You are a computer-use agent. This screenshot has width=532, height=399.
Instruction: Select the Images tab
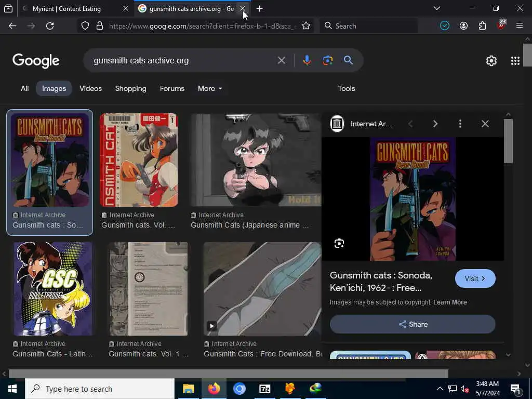tap(54, 88)
